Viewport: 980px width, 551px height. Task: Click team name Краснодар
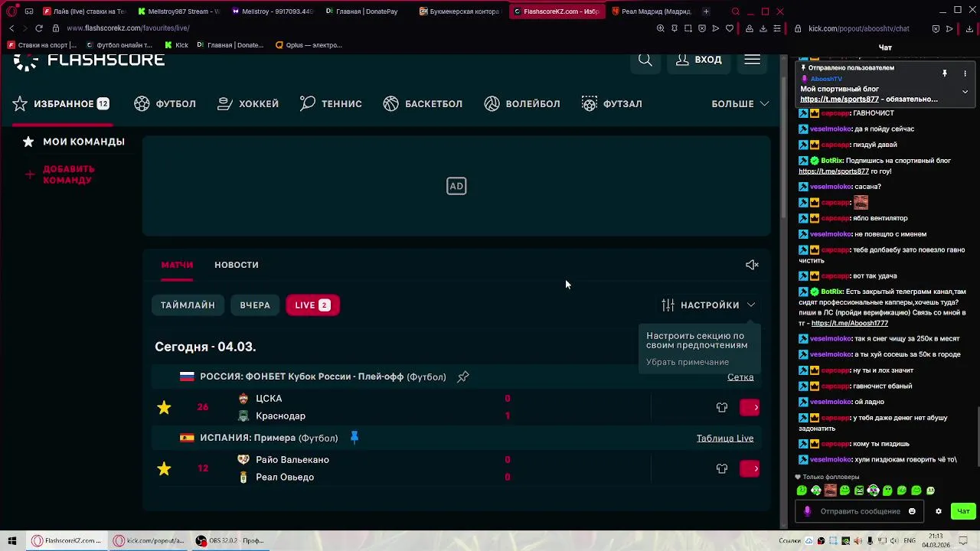click(x=280, y=416)
